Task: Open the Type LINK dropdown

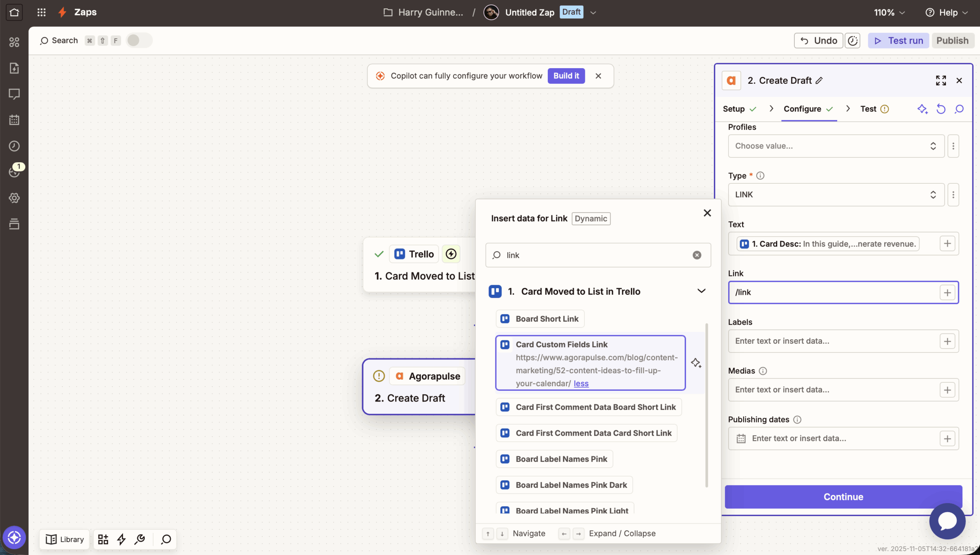Action: 836,194
